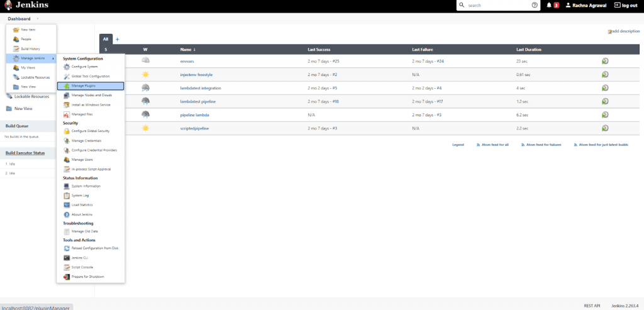Click the Load Statistics monitor icon
Screen dimensions: 644x310
tap(67, 205)
